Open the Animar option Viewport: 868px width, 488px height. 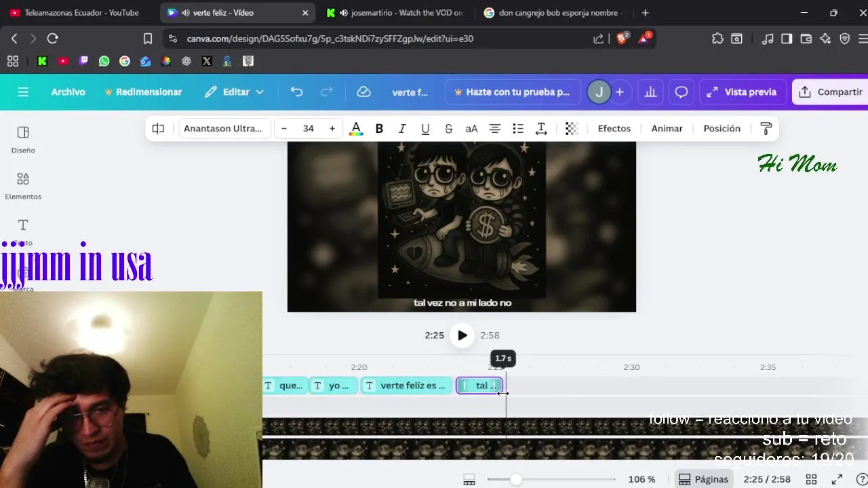pos(667,129)
